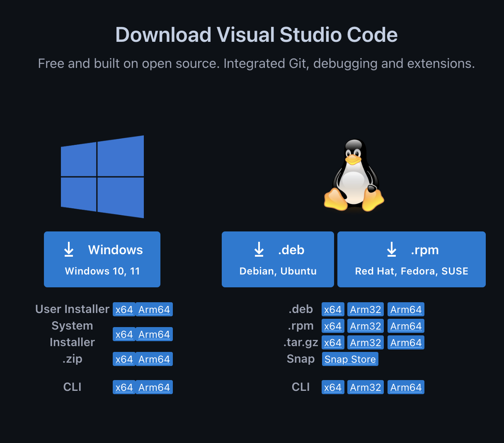The width and height of the screenshot is (504, 443).
Task: Click the 'Download Visual Studio Code' heading
Action: [257, 35]
